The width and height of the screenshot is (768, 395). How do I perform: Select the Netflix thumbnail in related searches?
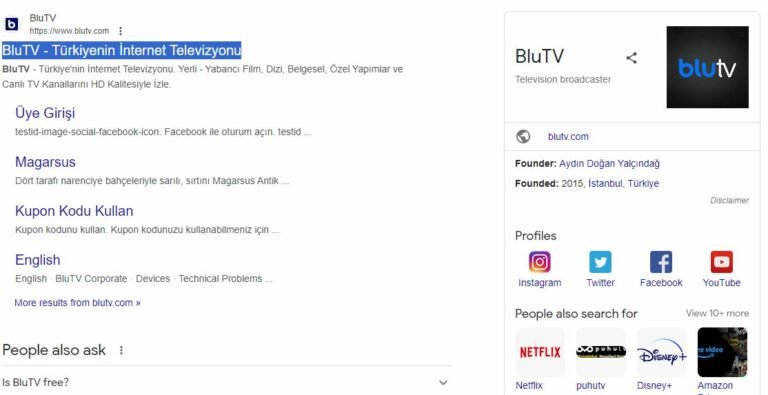pos(540,352)
